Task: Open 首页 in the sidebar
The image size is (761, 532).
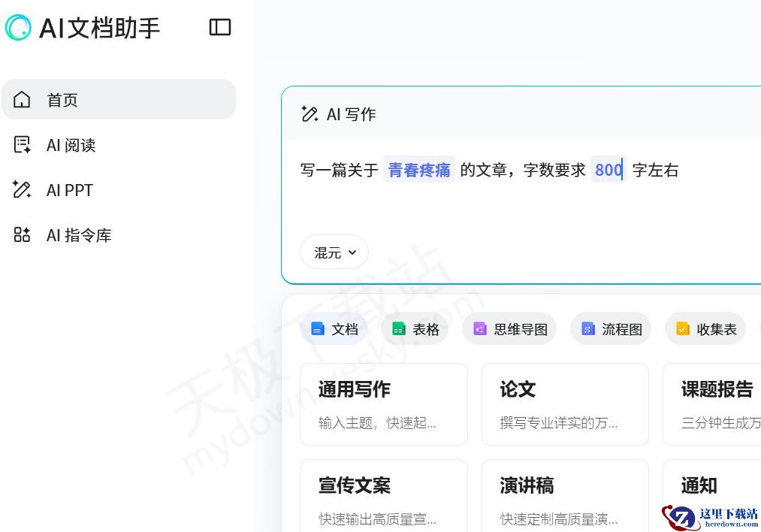Action: [119, 100]
